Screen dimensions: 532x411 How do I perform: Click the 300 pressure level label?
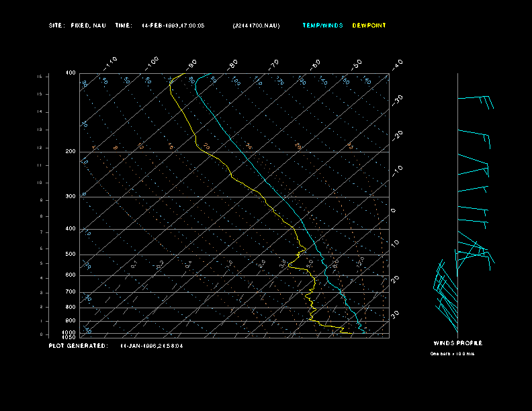pyautogui.click(x=71, y=196)
